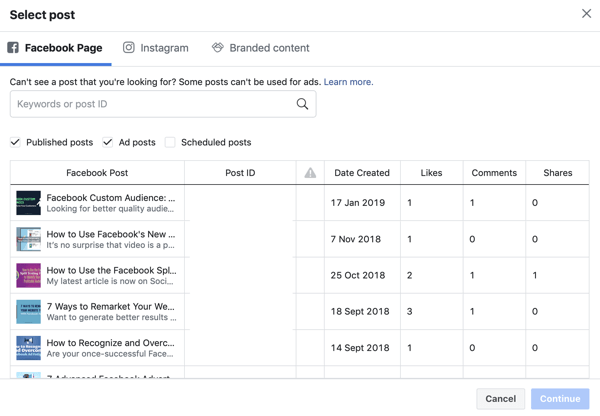
Task: Select the How to Recognize and Overcome thumbnail
Action: coord(28,348)
